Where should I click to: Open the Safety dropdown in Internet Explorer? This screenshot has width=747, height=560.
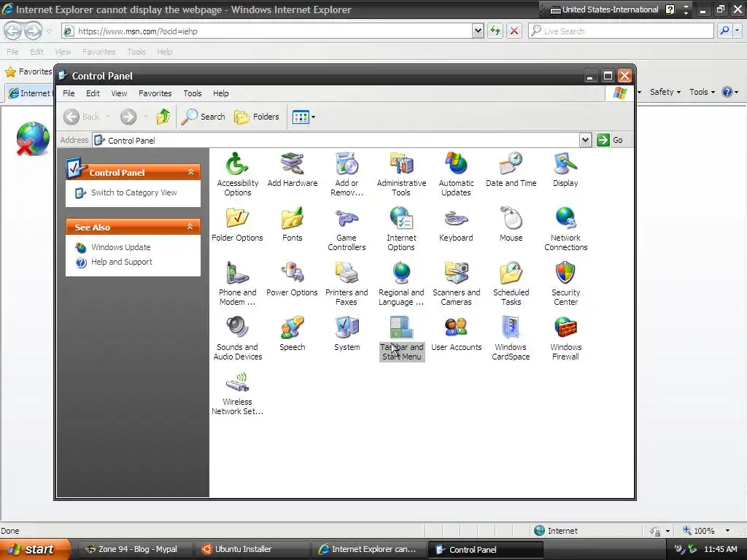(665, 92)
